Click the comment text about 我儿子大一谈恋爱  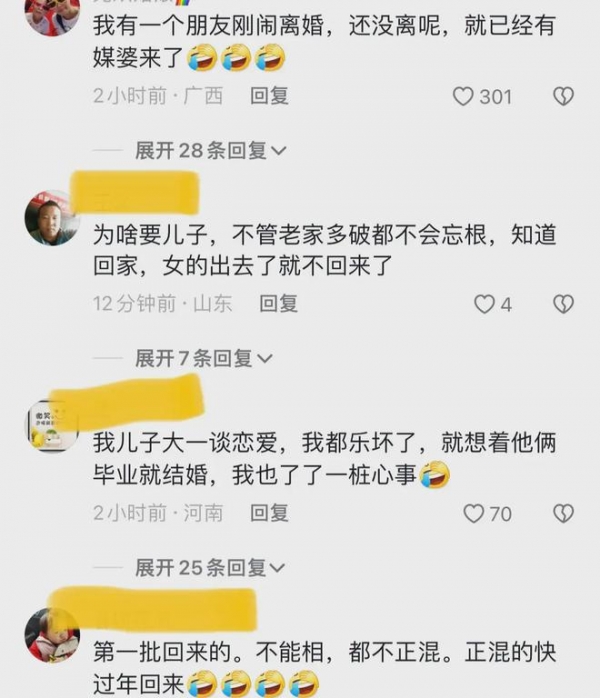tap(325, 459)
